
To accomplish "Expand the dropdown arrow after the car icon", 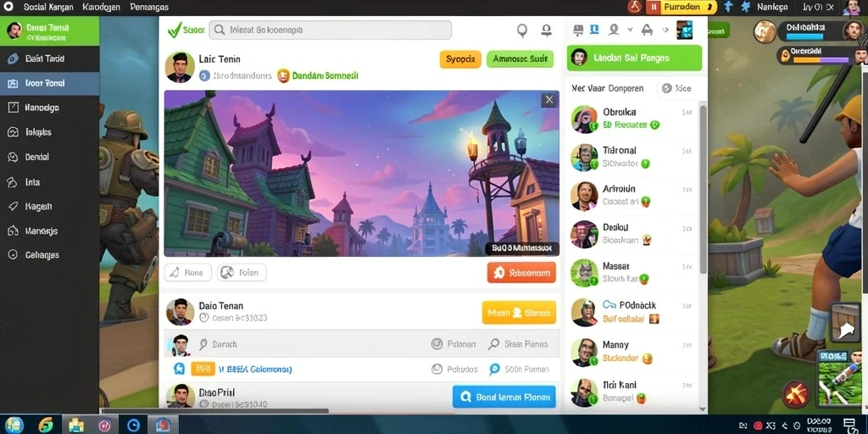I will 665,30.
